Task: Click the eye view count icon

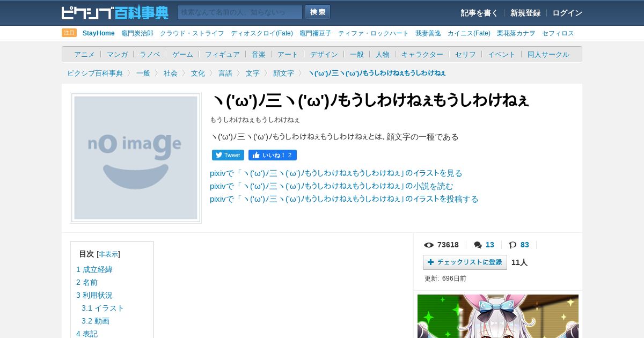Action: pyautogui.click(x=429, y=245)
